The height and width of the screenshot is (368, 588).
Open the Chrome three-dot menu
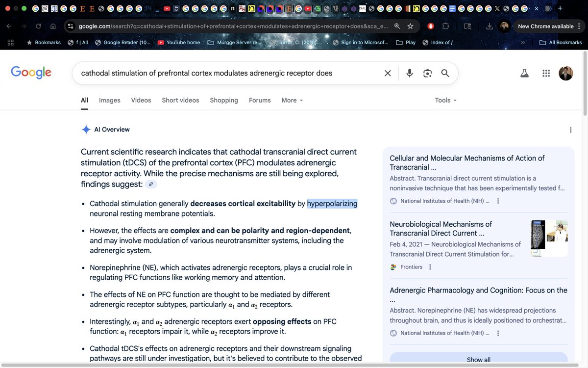[x=579, y=26]
